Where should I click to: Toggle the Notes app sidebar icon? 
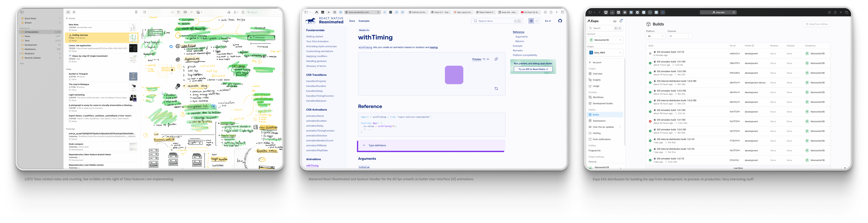pyautogui.click(x=22, y=12)
